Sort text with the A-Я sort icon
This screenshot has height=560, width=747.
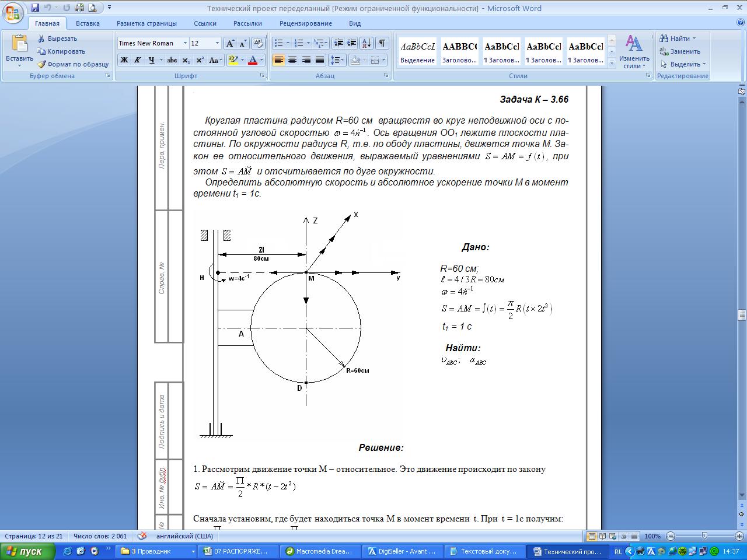[x=366, y=43]
